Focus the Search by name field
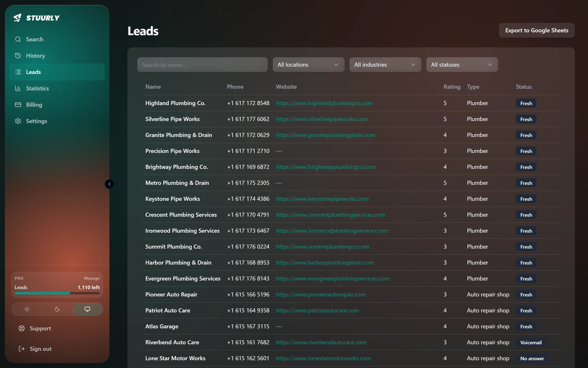This screenshot has height=368, width=588. (x=202, y=65)
